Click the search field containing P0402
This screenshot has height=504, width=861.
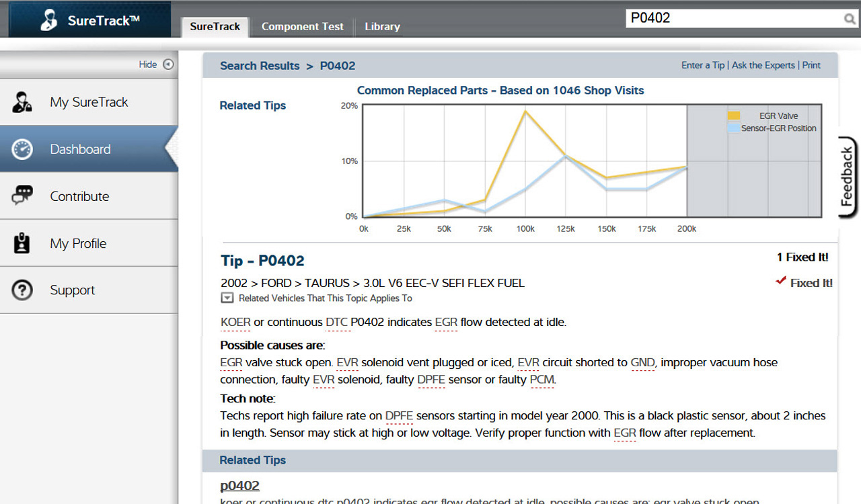pyautogui.click(x=733, y=18)
